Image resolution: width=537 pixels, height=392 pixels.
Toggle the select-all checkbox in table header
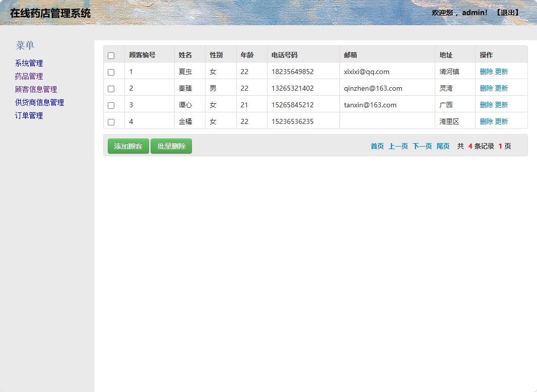111,54
